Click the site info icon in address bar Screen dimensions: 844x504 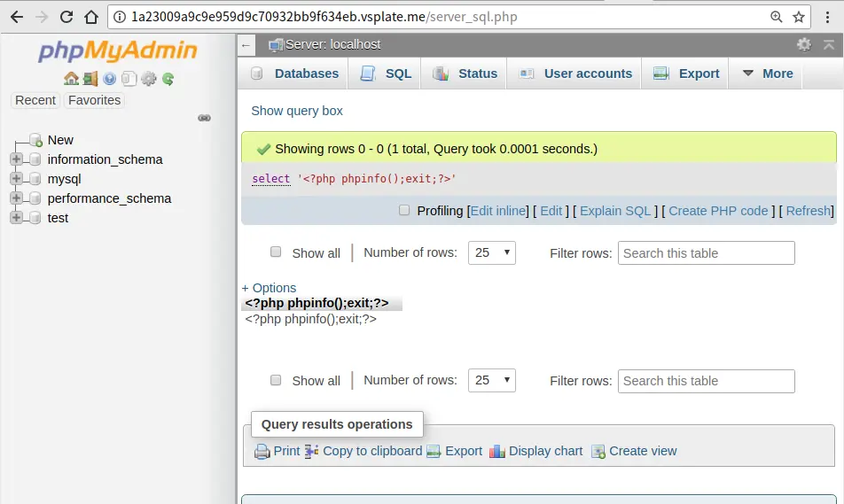[120, 17]
